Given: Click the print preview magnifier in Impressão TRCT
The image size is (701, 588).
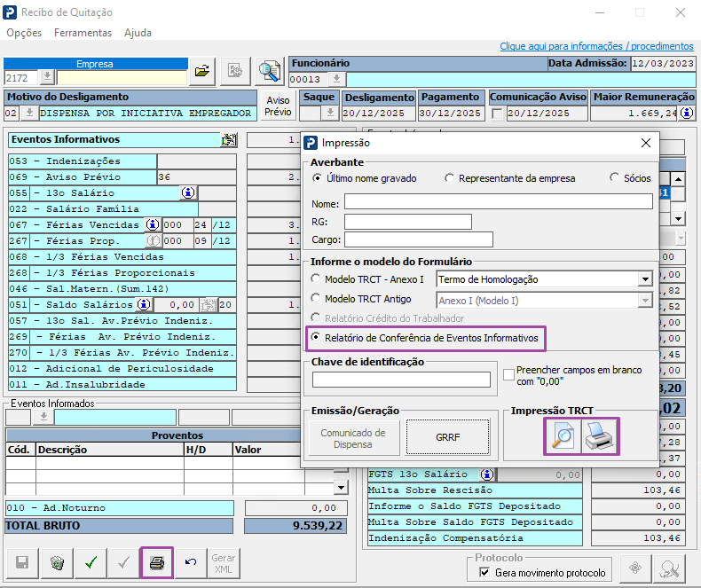Looking at the screenshot, I should coord(563,436).
